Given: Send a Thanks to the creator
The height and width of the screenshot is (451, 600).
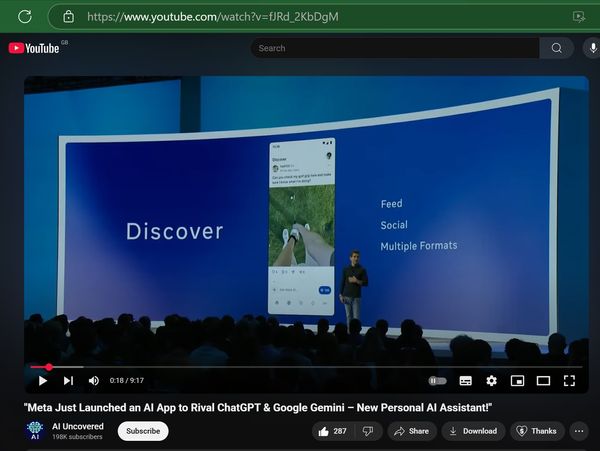Looking at the screenshot, I should tap(537, 431).
